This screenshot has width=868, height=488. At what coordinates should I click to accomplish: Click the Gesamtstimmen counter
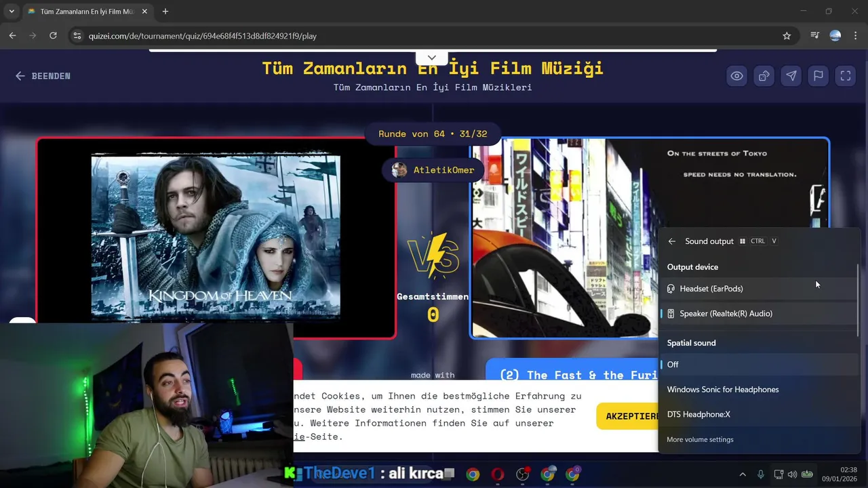click(433, 306)
